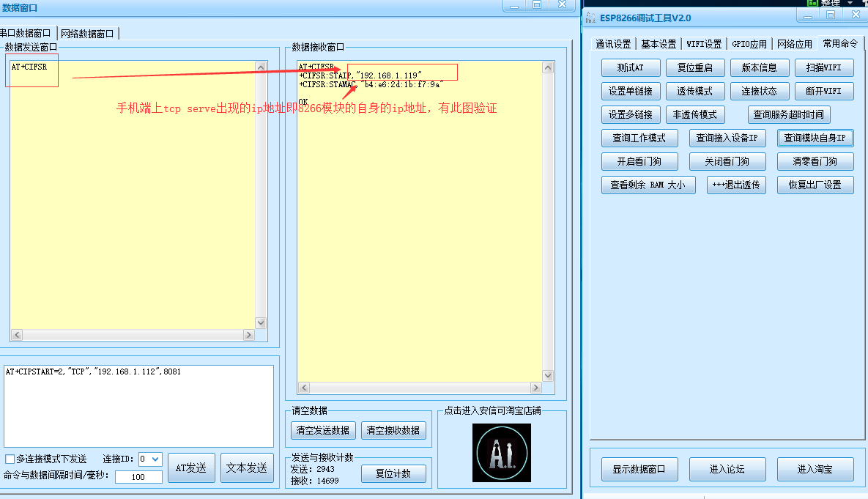Viewport: 868px width, 499px height.
Task: Click 关闭看门狗 button
Action: tap(727, 161)
